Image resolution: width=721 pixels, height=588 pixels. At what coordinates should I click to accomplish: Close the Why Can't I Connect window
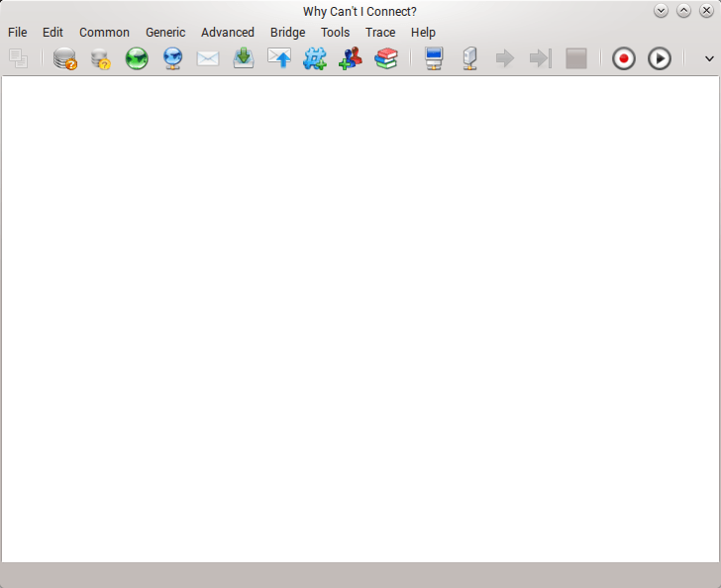(706, 11)
